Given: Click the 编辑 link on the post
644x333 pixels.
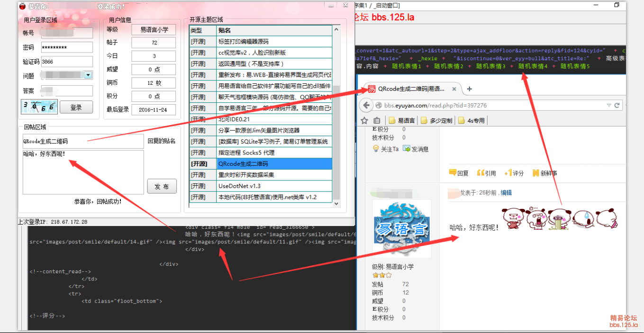Looking at the screenshot, I should pyautogui.click(x=506, y=193).
